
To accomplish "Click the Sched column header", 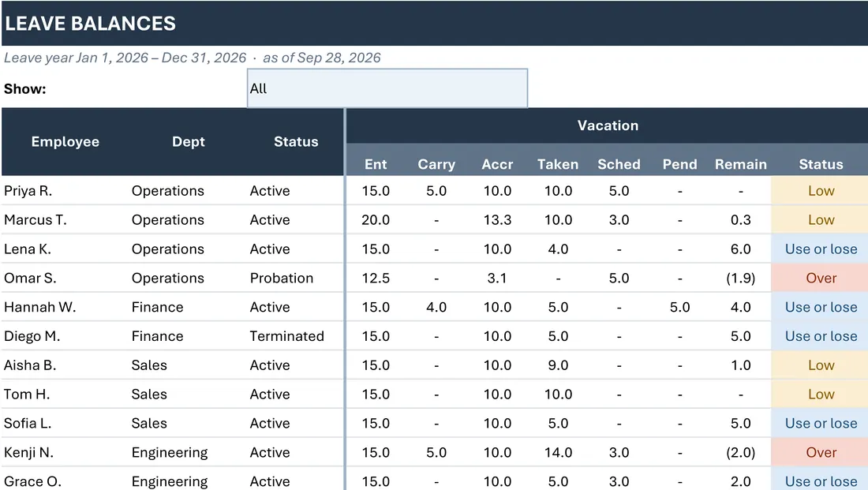I will (619, 164).
